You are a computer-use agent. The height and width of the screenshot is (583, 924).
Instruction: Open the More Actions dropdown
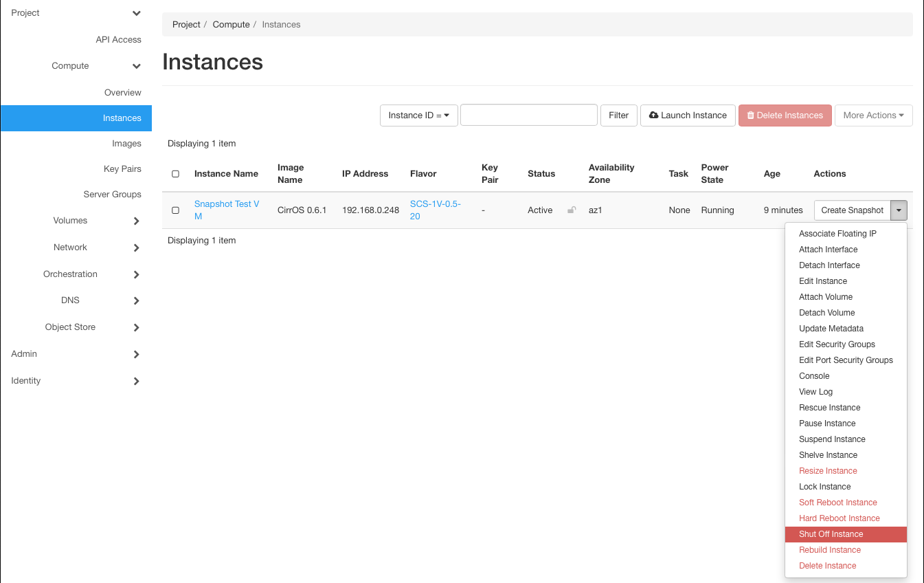click(x=873, y=115)
